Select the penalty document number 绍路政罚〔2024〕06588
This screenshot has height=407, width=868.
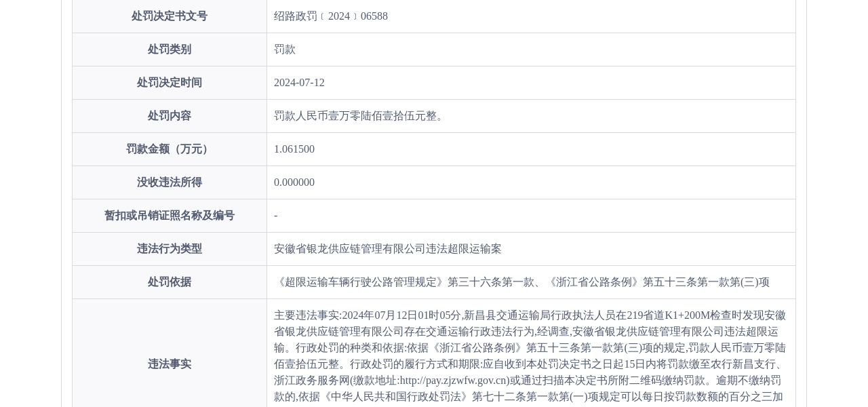pyautogui.click(x=331, y=16)
